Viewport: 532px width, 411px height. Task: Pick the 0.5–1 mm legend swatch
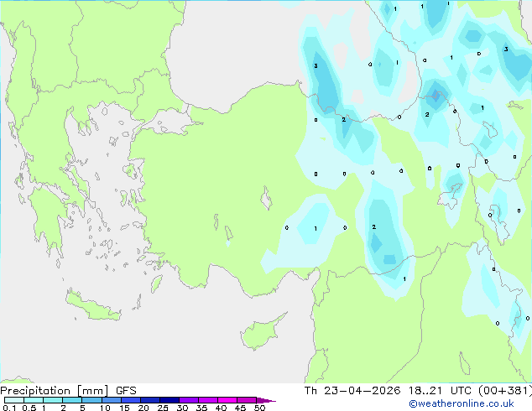[34, 400]
